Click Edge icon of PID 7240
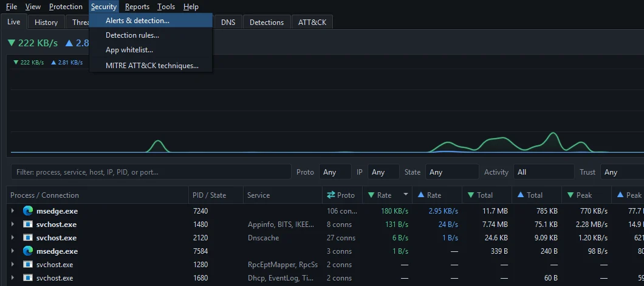 pyautogui.click(x=28, y=211)
